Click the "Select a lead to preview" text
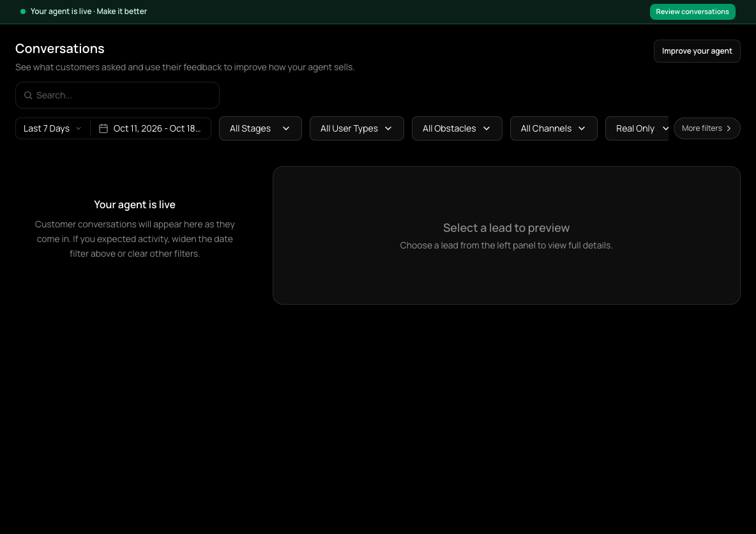Screen dimensions: 756x534 click(x=506, y=227)
